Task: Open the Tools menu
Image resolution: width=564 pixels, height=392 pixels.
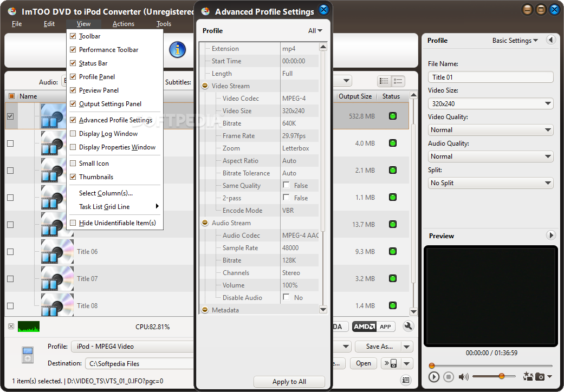Action: pos(164,24)
